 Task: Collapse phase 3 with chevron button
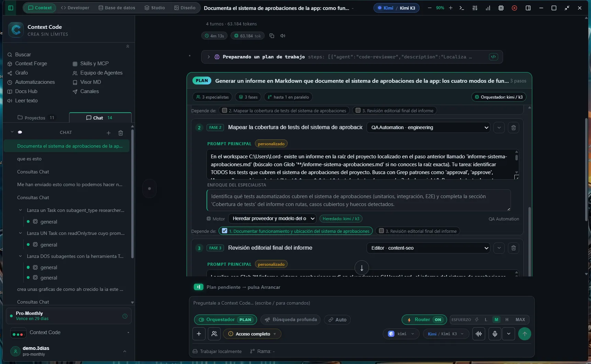point(499,248)
